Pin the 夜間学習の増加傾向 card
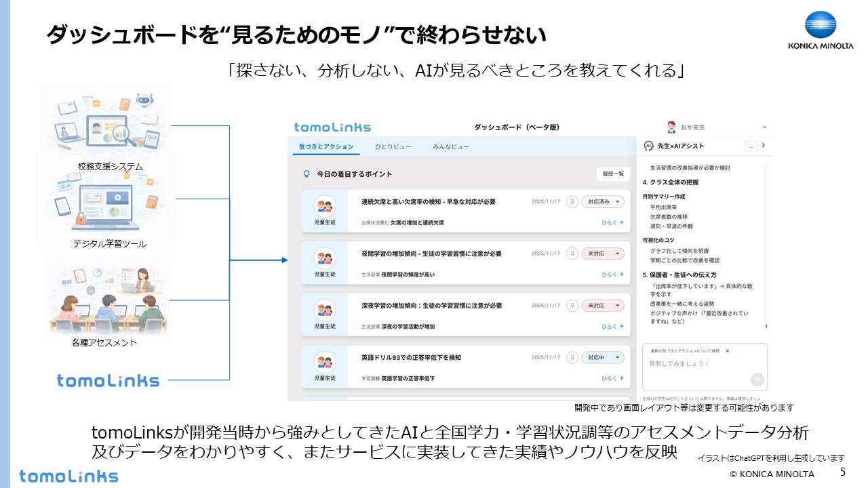The height and width of the screenshot is (488, 868). click(572, 253)
